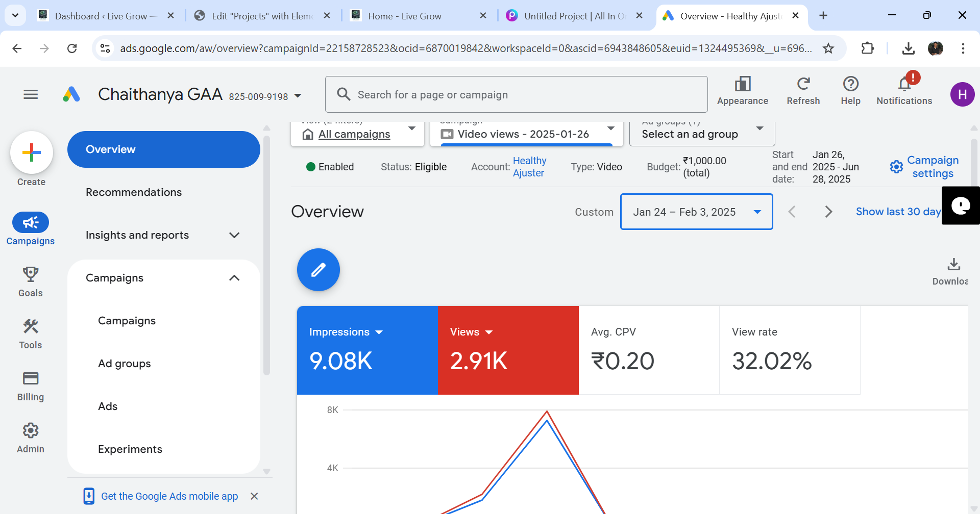
Task: Open Notifications bell
Action: pyautogui.click(x=904, y=87)
